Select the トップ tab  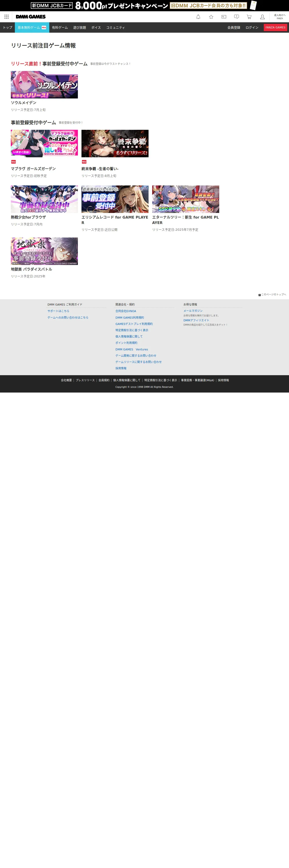tap(7, 28)
